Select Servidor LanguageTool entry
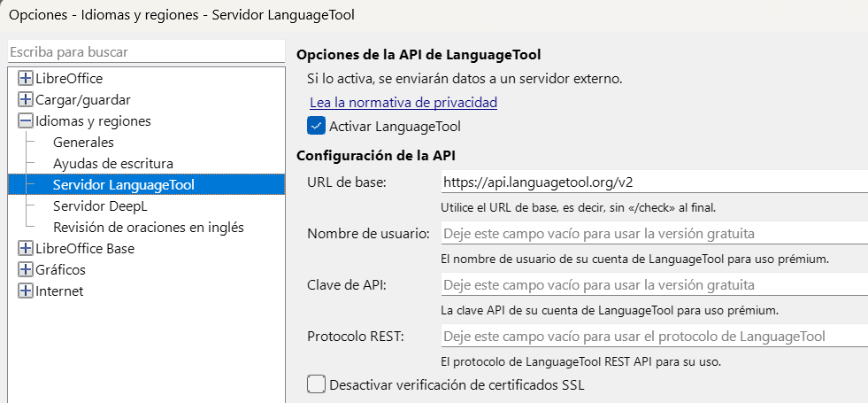 pos(123,185)
